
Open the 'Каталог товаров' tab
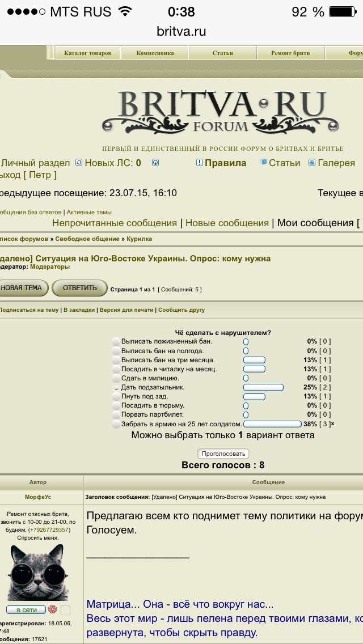click(87, 53)
